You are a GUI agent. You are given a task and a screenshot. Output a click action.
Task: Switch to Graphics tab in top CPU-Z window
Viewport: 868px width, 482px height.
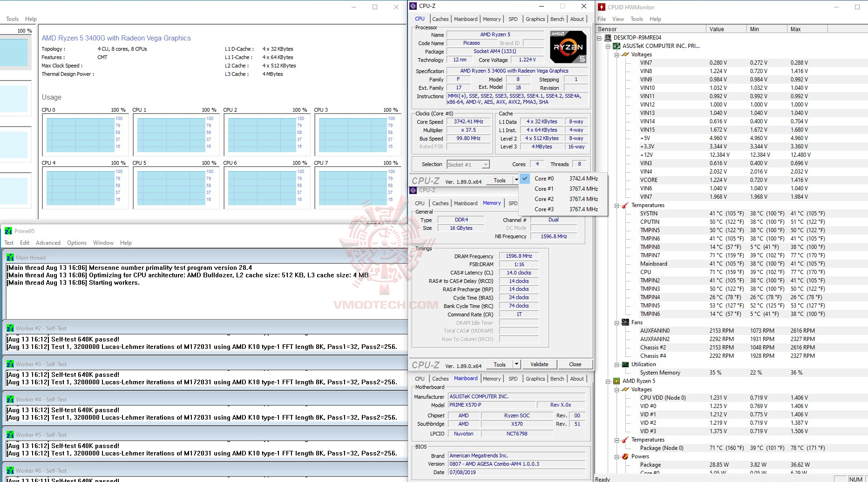click(x=535, y=19)
